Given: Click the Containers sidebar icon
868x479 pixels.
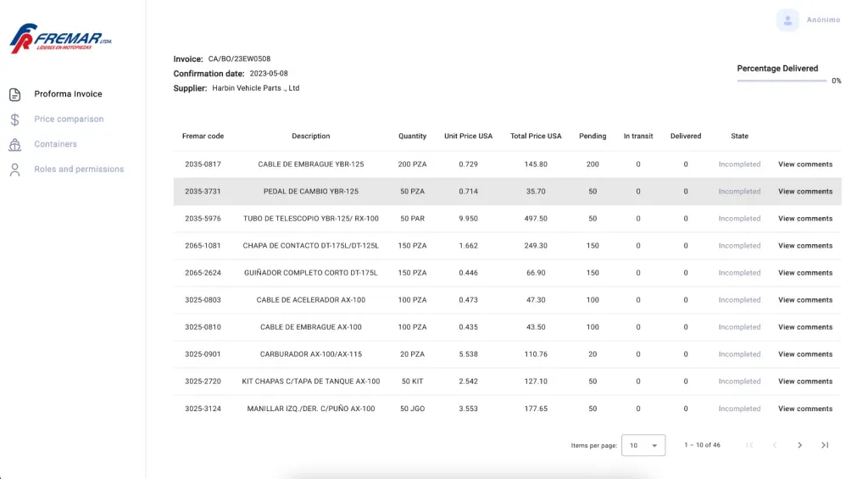Looking at the screenshot, I should click(x=15, y=144).
